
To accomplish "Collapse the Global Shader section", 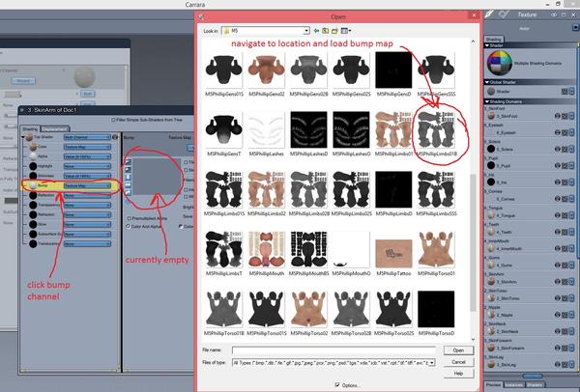I will (487, 82).
